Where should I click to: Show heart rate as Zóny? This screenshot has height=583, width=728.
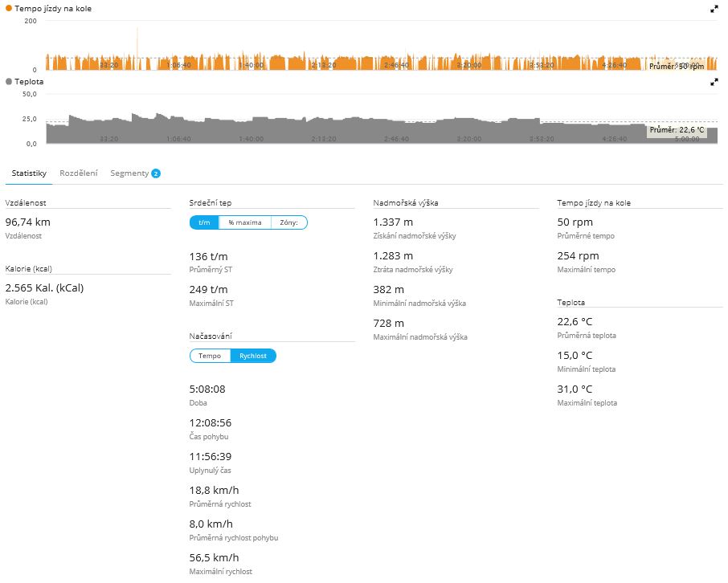[289, 222]
